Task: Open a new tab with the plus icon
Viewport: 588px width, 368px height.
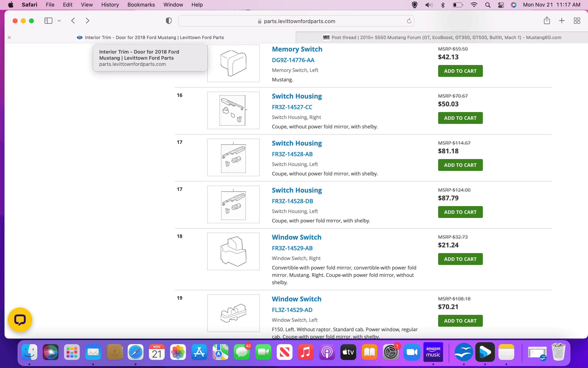Action: point(561,21)
